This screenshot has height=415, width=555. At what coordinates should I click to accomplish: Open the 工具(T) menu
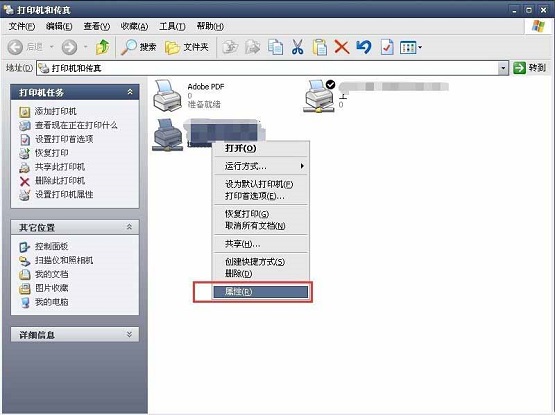coord(172,26)
